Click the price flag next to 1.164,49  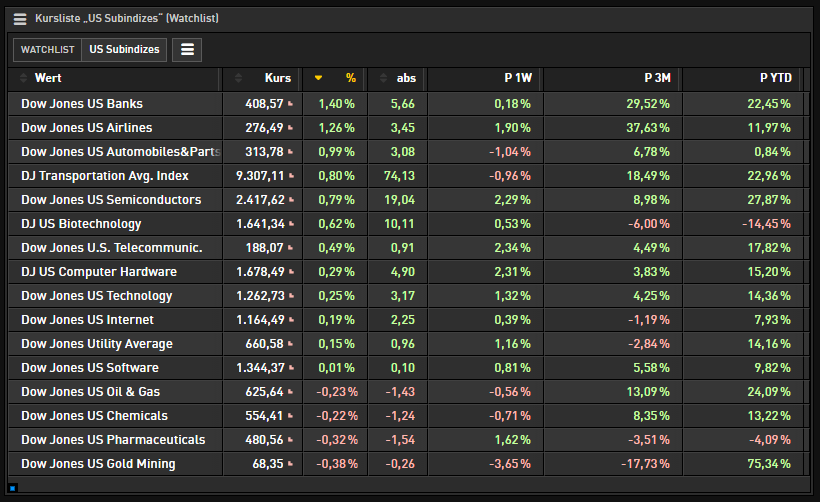click(x=291, y=321)
